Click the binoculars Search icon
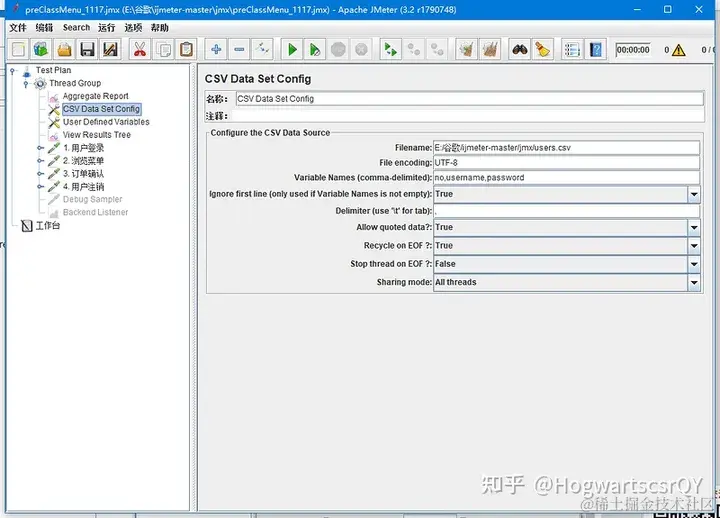Viewport: 720px width, 518px height. click(520, 50)
